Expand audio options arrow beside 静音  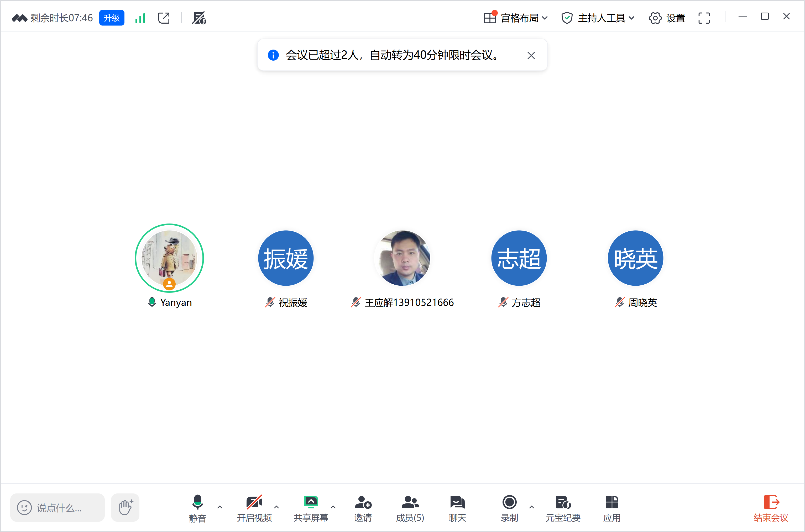220,507
